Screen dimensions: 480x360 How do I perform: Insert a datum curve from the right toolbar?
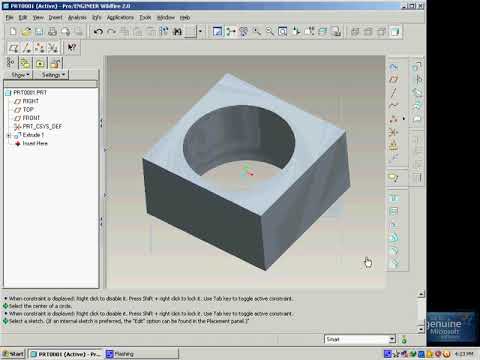[x=393, y=106]
